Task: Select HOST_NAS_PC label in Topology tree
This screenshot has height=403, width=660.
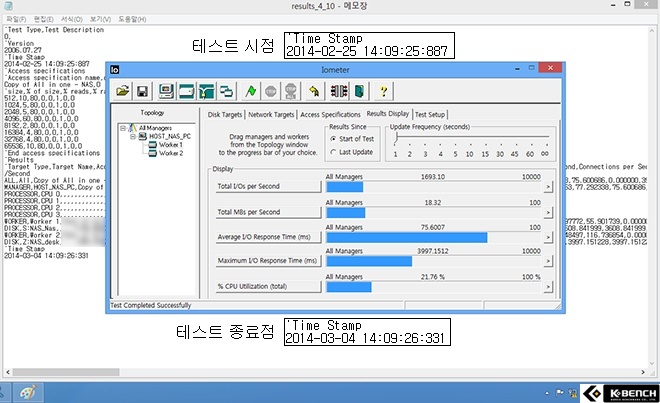Action: coord(170,136)
